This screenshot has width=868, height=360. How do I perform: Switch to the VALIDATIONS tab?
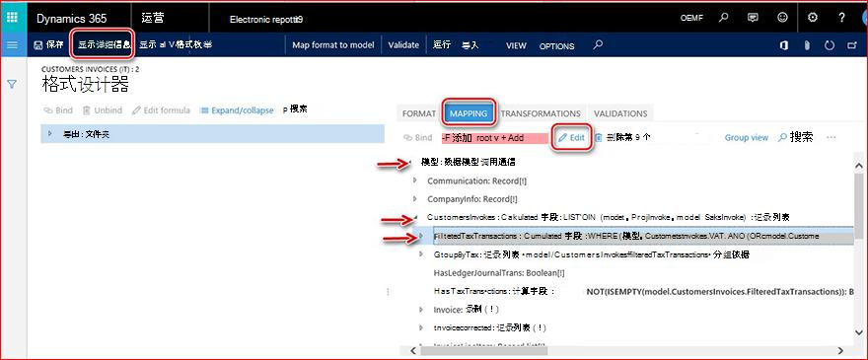pos(620,113)
